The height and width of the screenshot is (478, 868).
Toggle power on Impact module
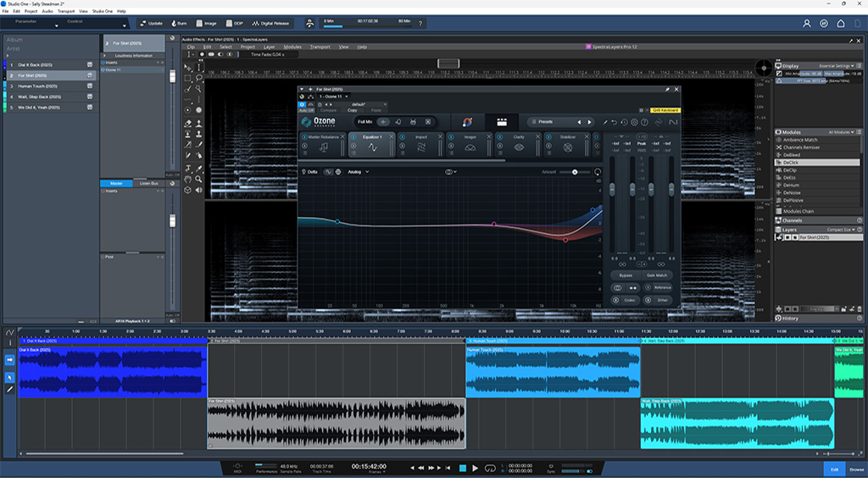[402, 136]
